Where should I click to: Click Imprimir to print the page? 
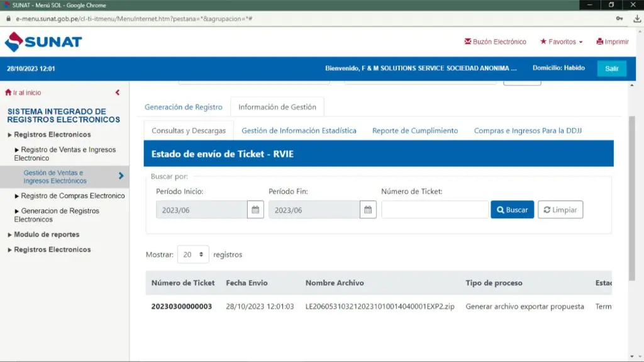tap(612, 42)
